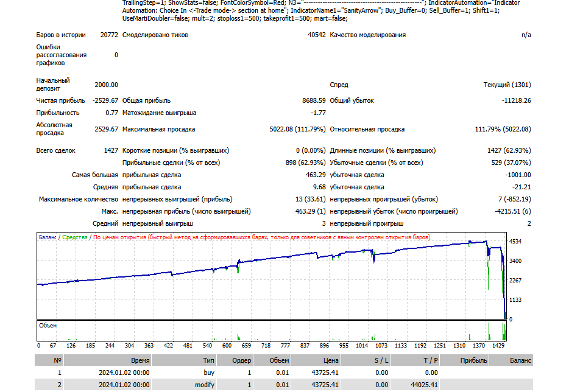Select the profit trades value 898 (62.93%)
This screenshot has width=583, height=392.
[x=306, y=163]
